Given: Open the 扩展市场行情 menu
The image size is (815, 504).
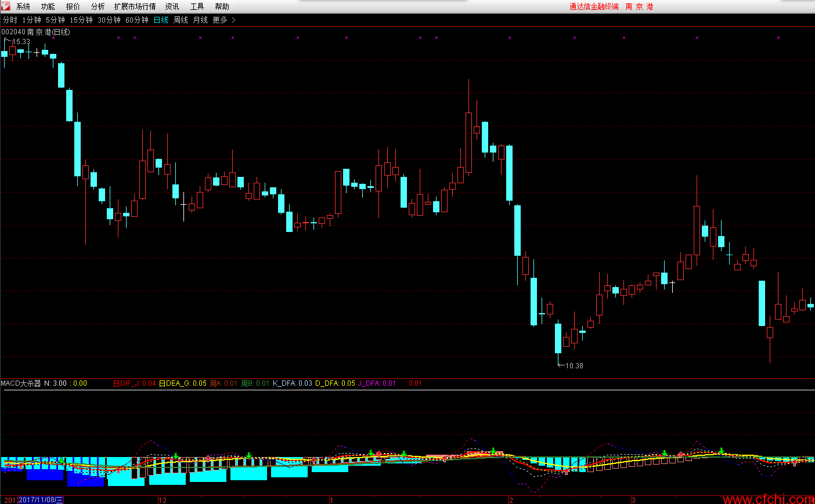Looking at the screenshot, I should tap(135, 6).
